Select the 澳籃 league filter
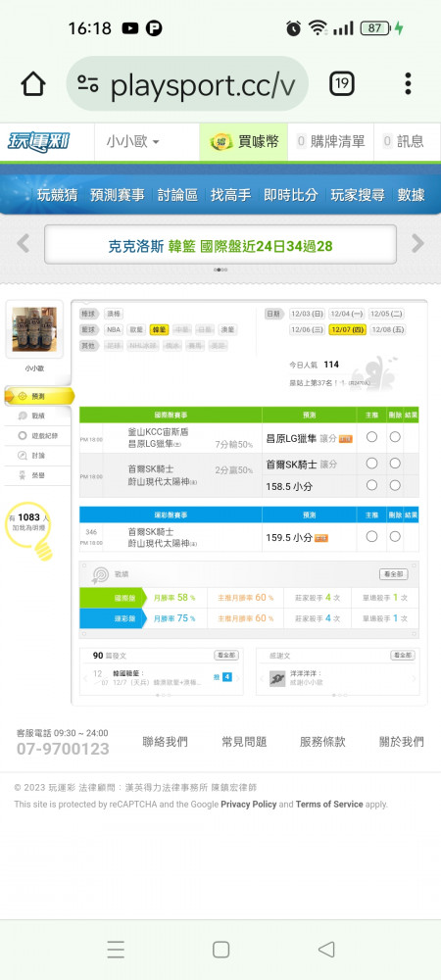Viewport: 441px width, 980px height. tap(227, 329)
